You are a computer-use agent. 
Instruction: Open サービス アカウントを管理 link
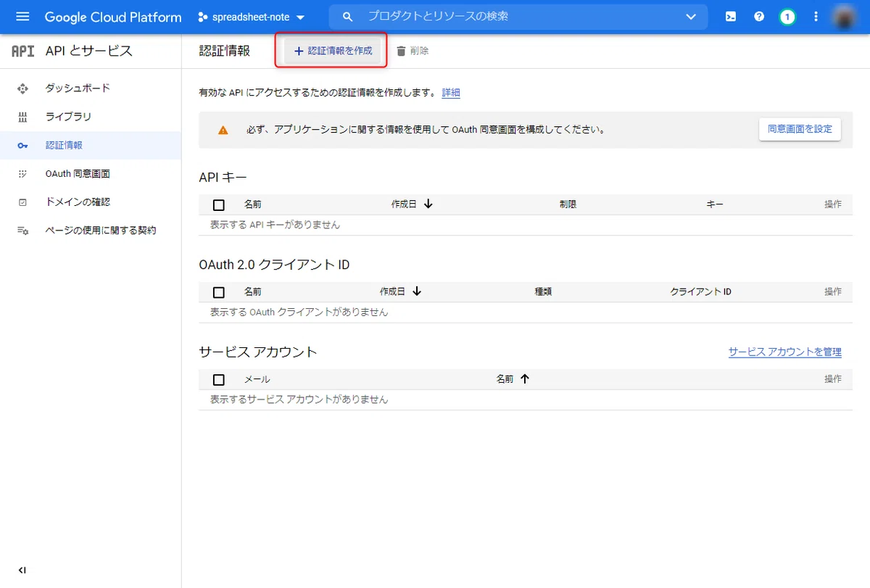785,352
